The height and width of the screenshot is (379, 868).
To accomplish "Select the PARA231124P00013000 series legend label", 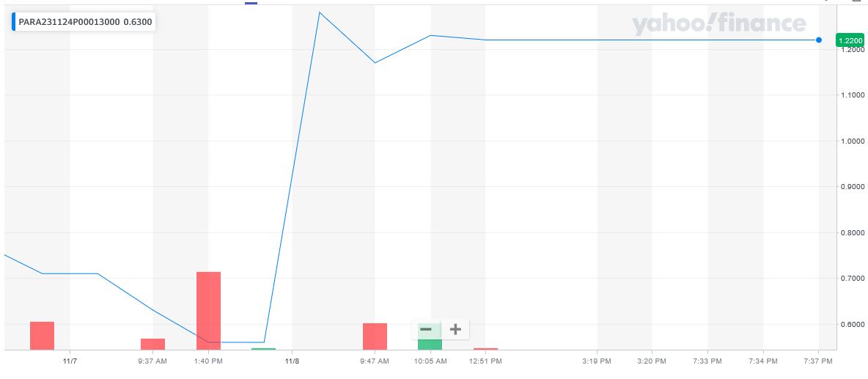I will point(68,22).
